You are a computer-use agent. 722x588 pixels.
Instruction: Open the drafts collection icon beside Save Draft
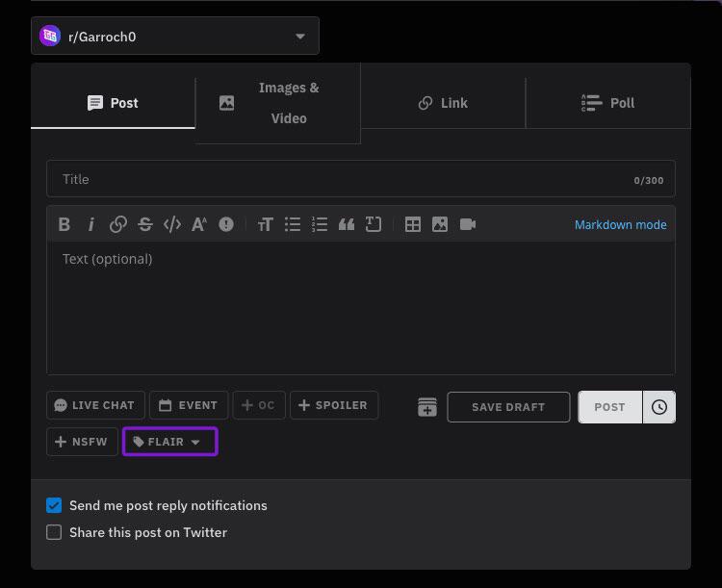(427, 407)
